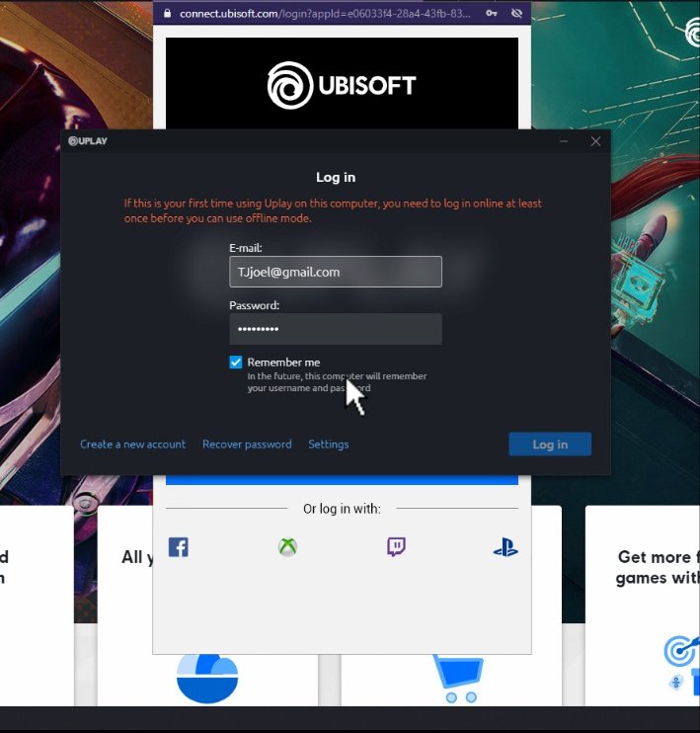Open the Settings link in Uplay
Viewport: 700px width, 733px height.
coord(329,445)
